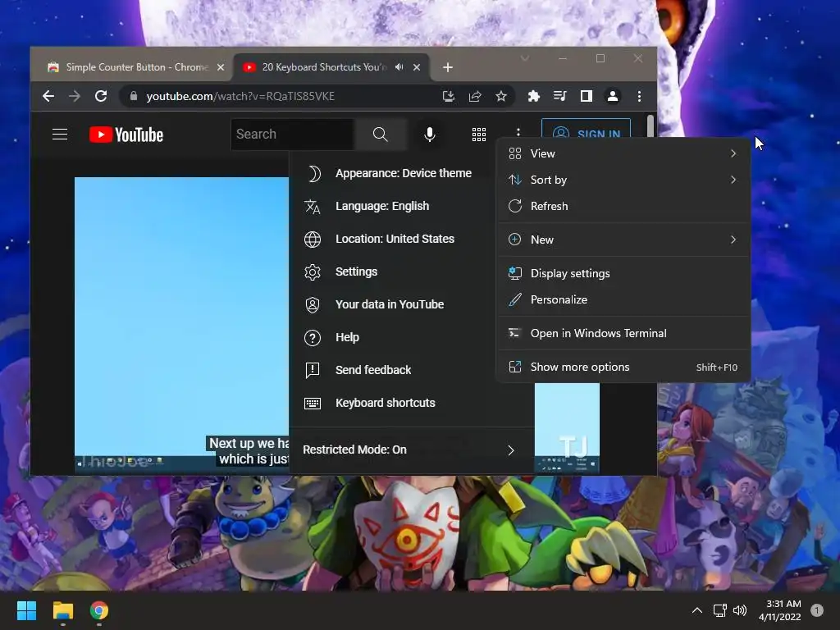
Task: Open the media controls icon in Chrome toolbar
Action: (x=559, y=97)
